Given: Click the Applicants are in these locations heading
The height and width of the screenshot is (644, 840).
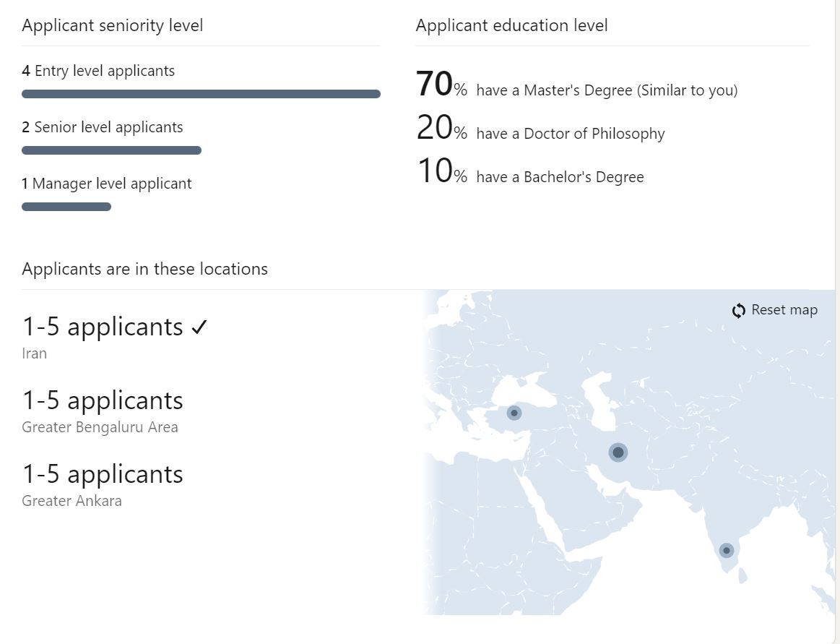Looking at the screenshot, I should (x=144, y=269).
